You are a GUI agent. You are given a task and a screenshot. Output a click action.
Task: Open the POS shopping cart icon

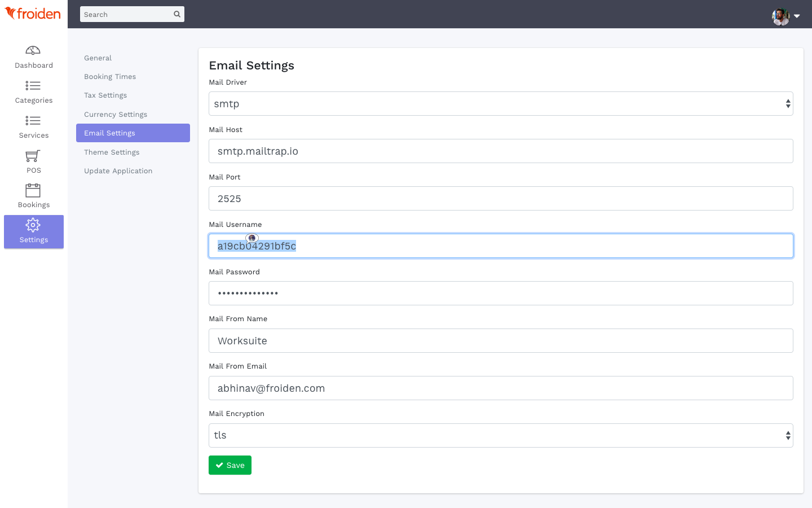[33, 156]
